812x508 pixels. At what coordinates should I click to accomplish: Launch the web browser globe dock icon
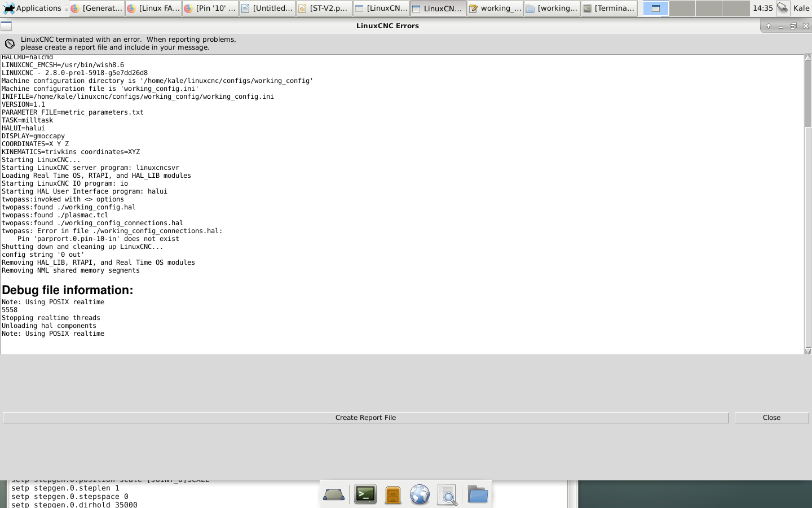pos(420,495)
